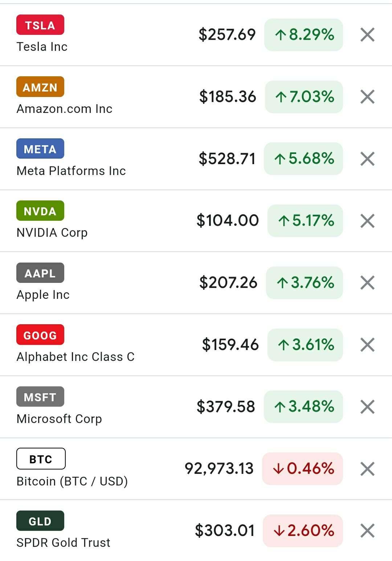This screenshot has width=392, height=561.
Task: Select Microsoft price $379.58
Action: coord(226,407)
